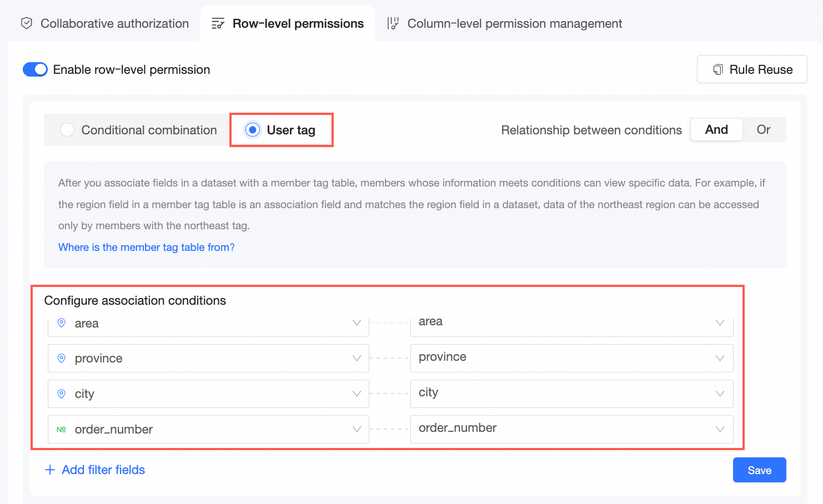The width and height of the screenshot is (823, 504).
Task: Choose the User tag radio option
Action: (253, 130)
